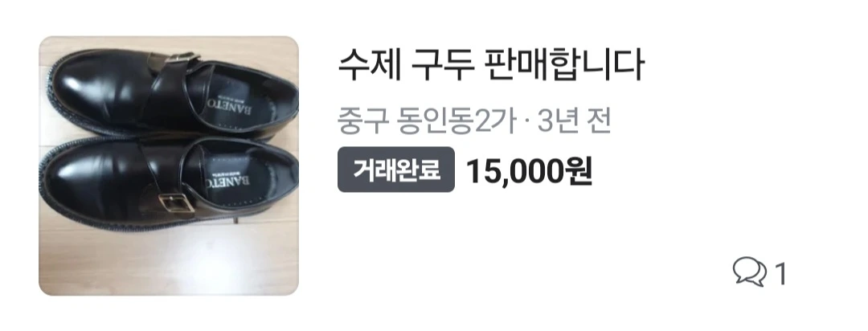Click the word 구두 in the title
868x331 pixels.
coord(442,64)
